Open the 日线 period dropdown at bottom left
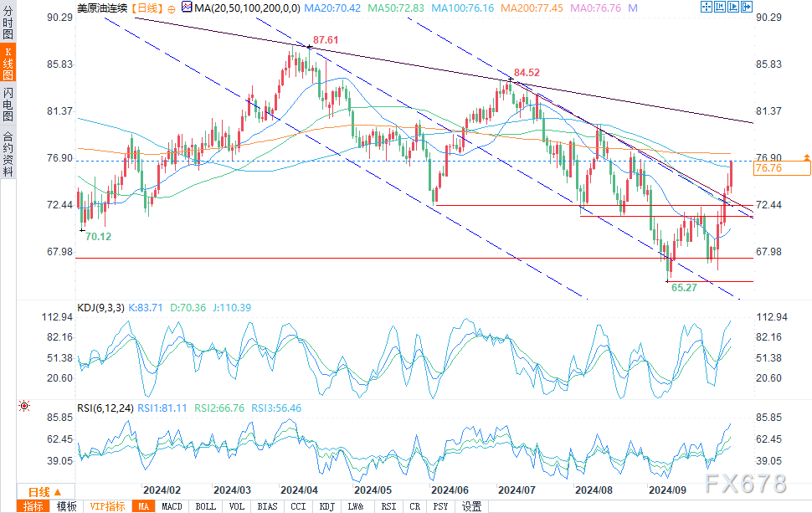The height and width of the screenshot is (513, 812). pos(45,492)
